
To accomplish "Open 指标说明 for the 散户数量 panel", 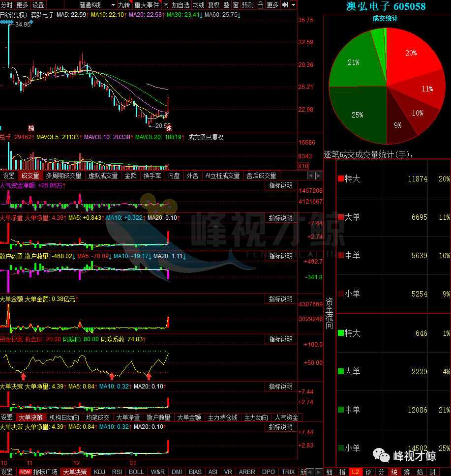I will coord(281,256).
